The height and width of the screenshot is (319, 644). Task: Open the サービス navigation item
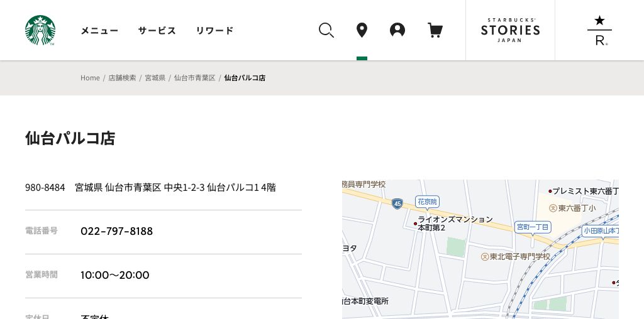157,30
